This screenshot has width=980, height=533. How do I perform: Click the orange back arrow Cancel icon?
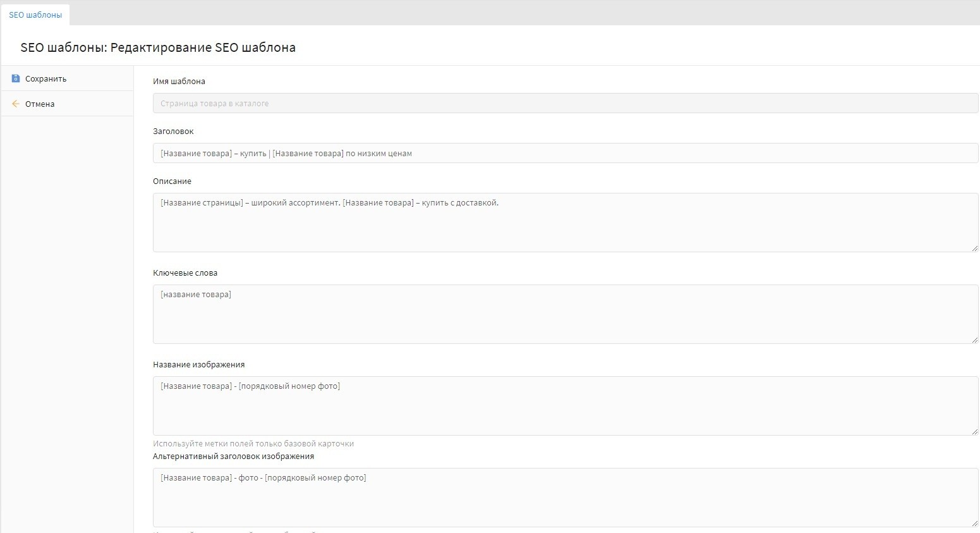(16, 104)
